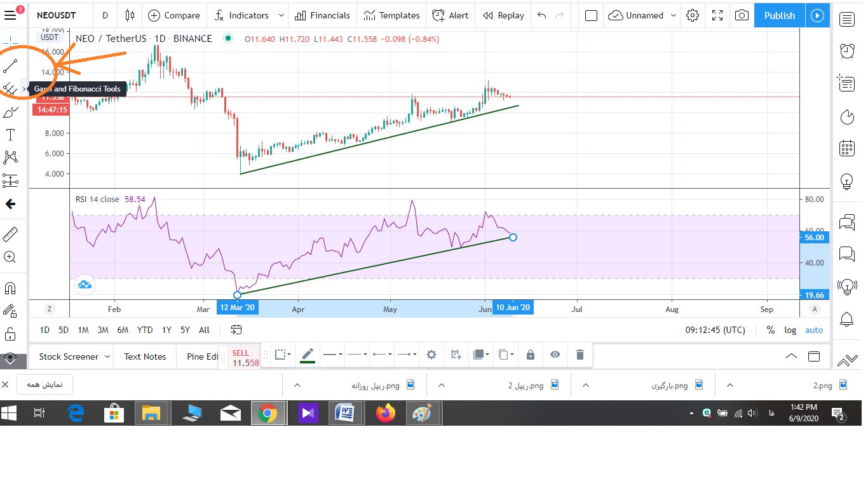
Task: Open the line color pencil swatch
Action: coord(308,355)
